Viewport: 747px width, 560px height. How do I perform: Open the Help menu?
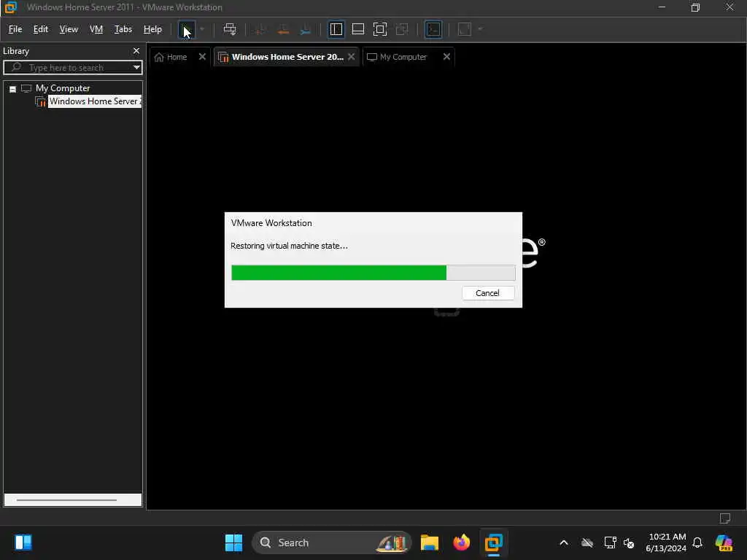click(152, 29)
